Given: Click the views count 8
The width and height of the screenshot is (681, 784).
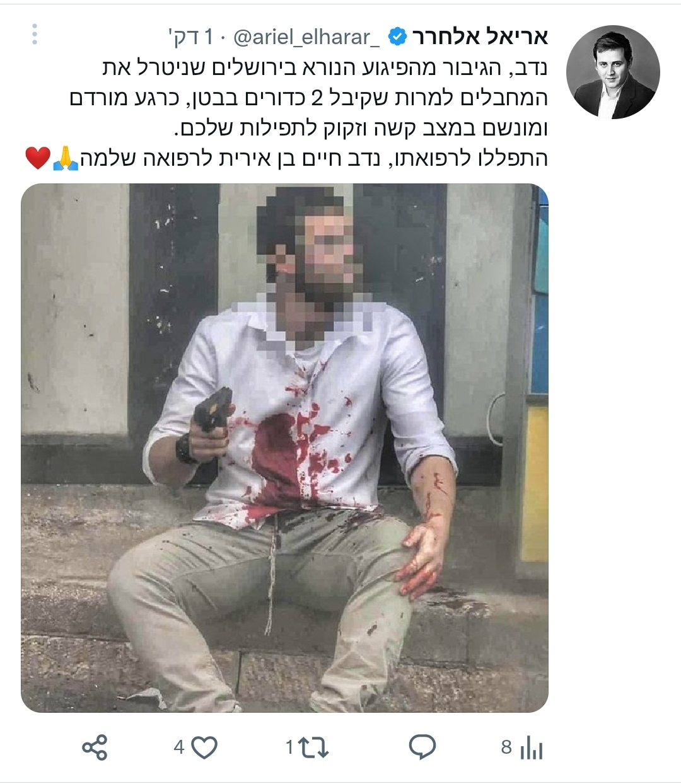Looking at the screenshot, I should click(506, 747).
